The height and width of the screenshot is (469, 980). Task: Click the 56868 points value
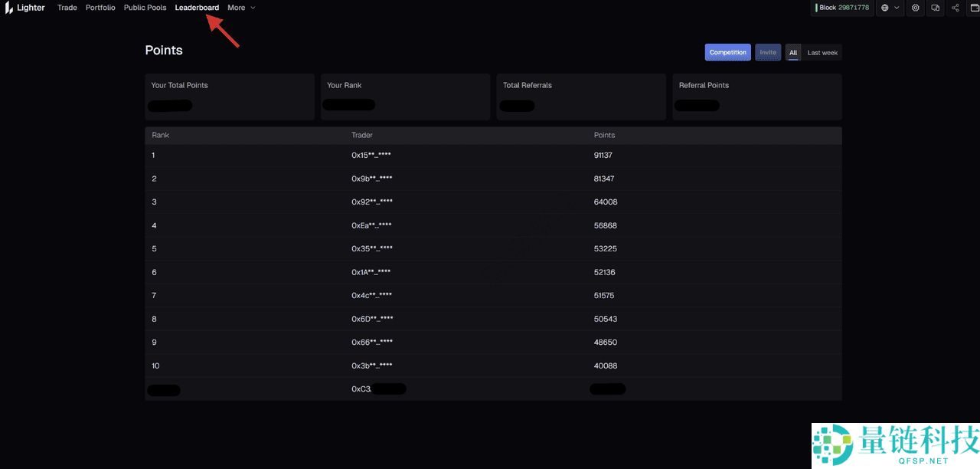click(606, 225)
